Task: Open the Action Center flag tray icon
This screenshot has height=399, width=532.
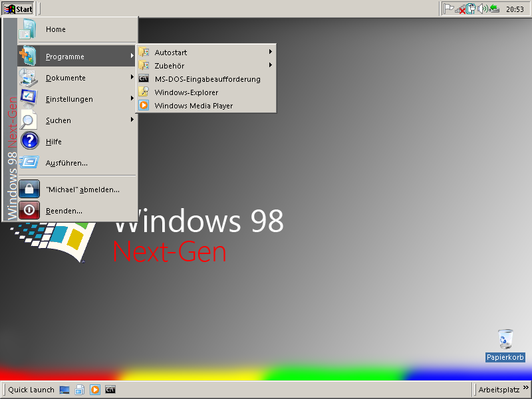Action: point(449,9)
